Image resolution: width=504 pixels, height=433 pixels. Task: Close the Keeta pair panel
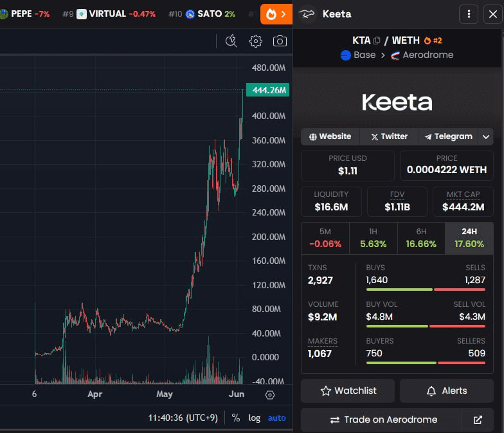(492, 14)
